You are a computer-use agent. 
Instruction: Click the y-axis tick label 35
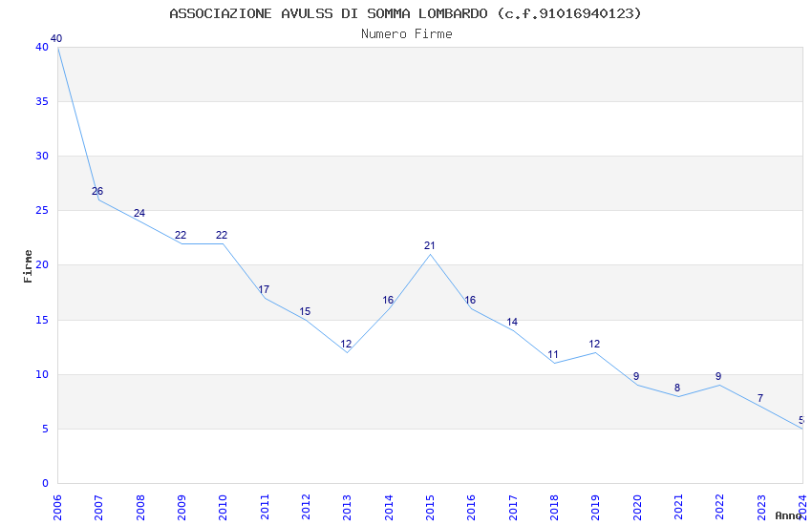(x=42, y=101)
